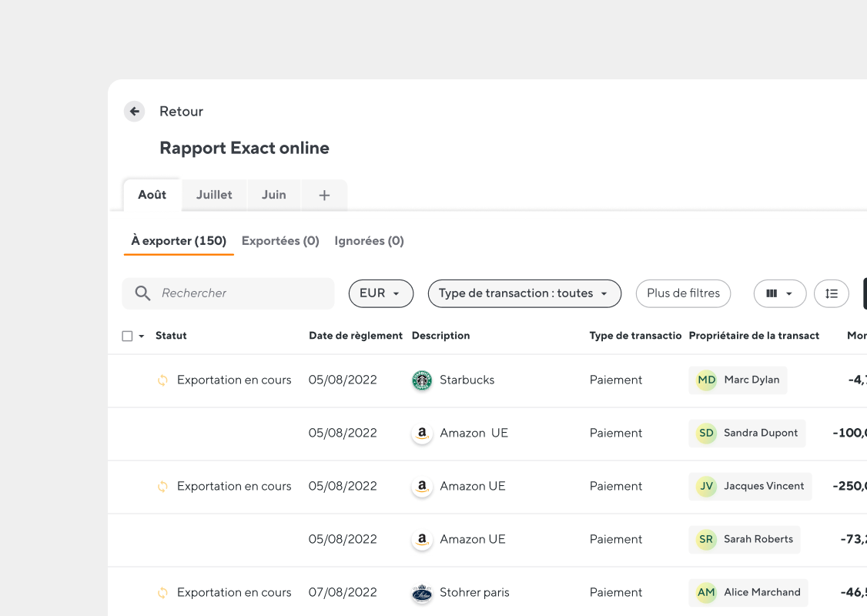Open the columns display dropdown
This screenshot has width=867, height=616.
780,293
